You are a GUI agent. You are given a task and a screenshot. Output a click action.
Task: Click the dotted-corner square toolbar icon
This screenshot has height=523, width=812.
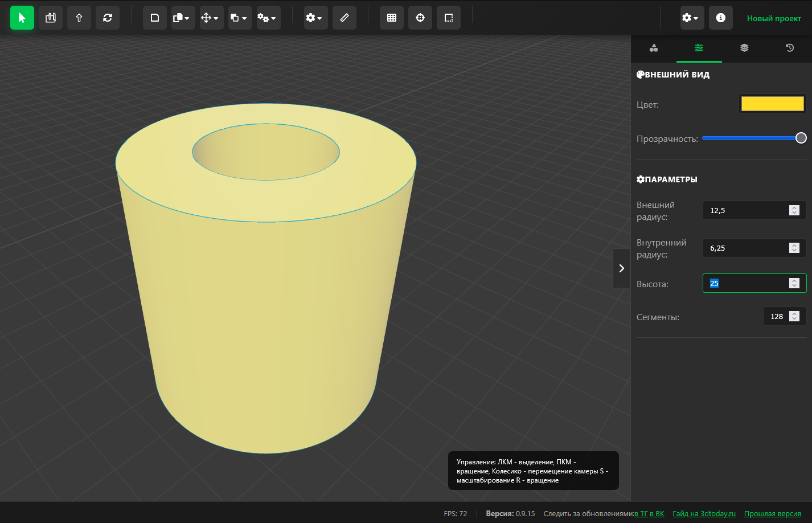click(449, 18)
